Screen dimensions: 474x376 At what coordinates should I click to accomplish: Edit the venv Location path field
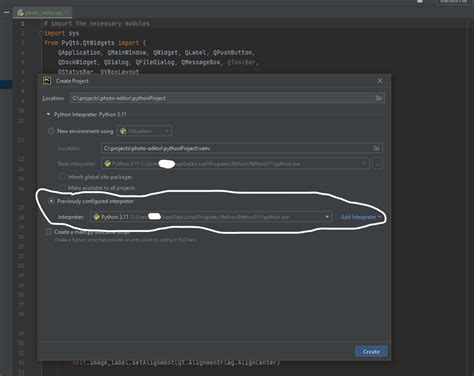[x=242, y=148]
